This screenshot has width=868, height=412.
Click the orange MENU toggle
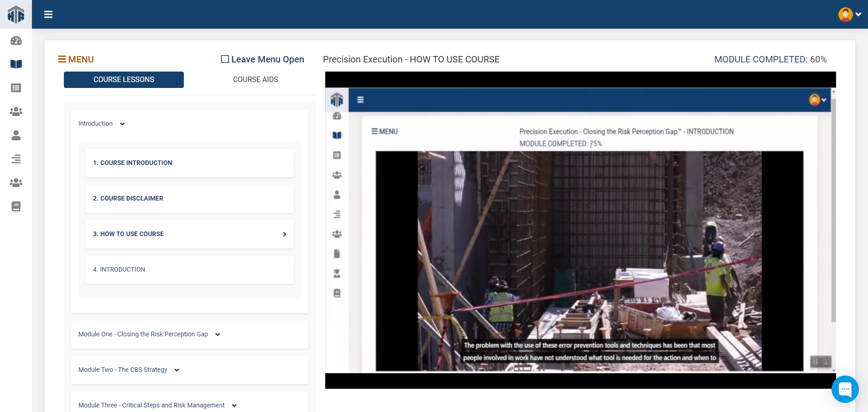pos(76,59)
